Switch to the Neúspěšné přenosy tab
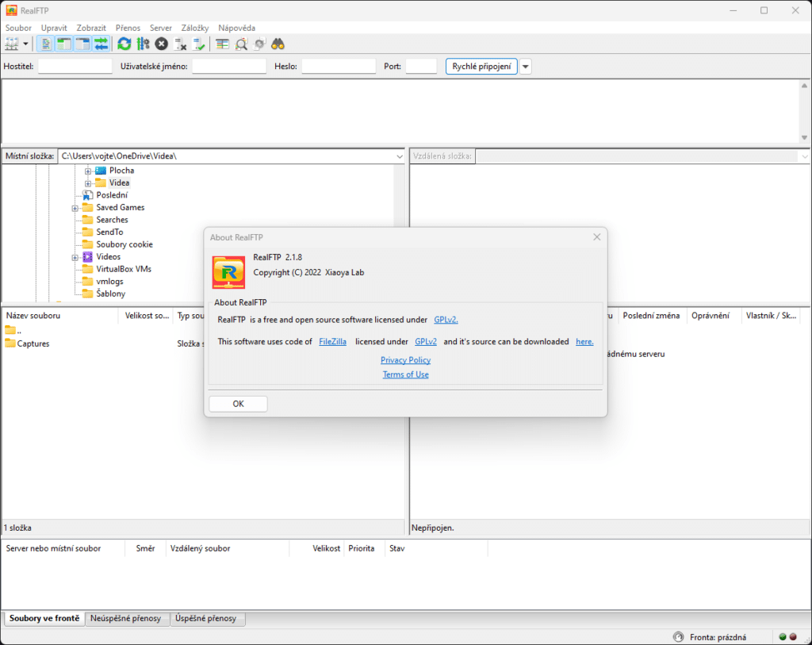 pyautogui.click(x=125, y=618)
